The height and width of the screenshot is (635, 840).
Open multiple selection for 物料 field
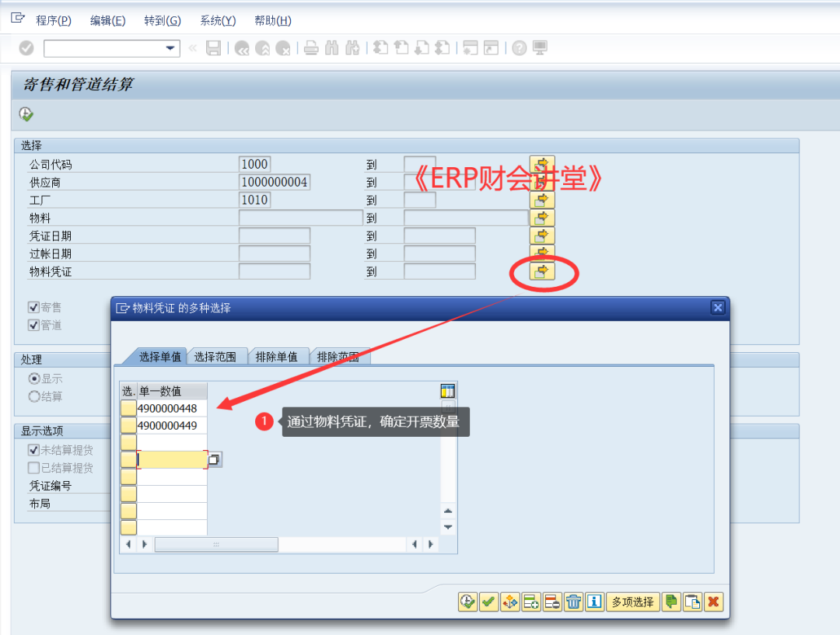click(541, 218)
